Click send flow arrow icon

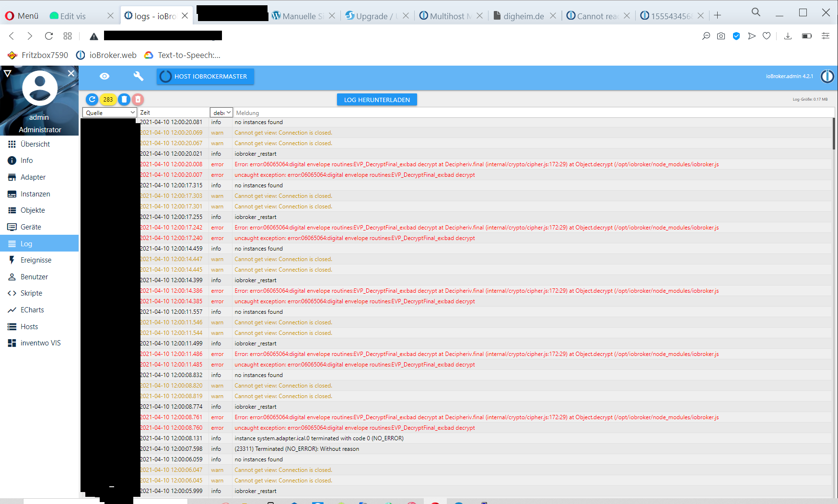[x=752, y=36]
